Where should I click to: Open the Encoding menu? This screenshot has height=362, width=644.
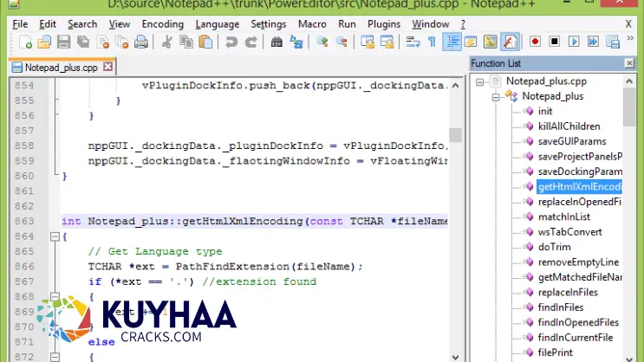click(163, 24)
